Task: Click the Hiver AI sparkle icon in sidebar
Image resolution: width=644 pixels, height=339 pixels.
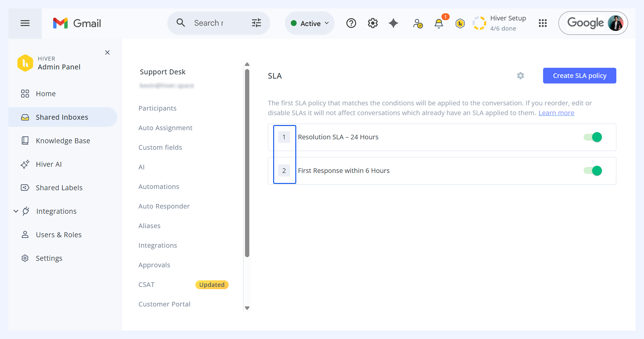Action: 25,164
